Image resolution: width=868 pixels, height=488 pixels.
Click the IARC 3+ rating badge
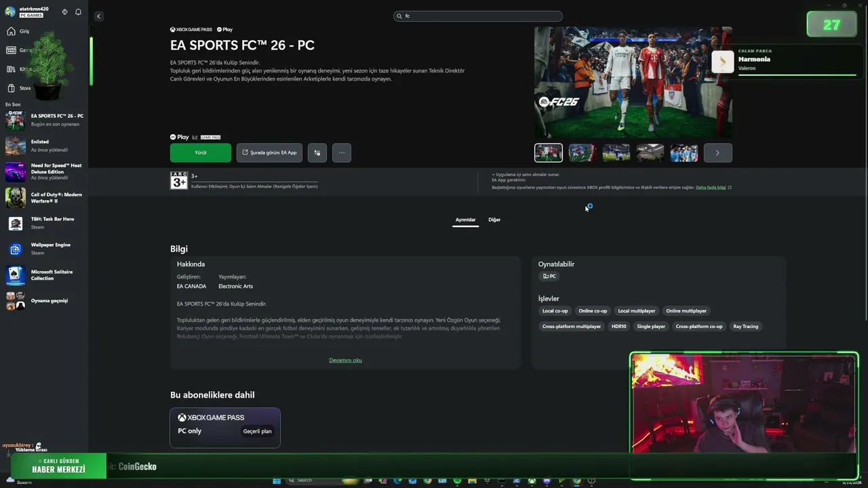[179, 180]
